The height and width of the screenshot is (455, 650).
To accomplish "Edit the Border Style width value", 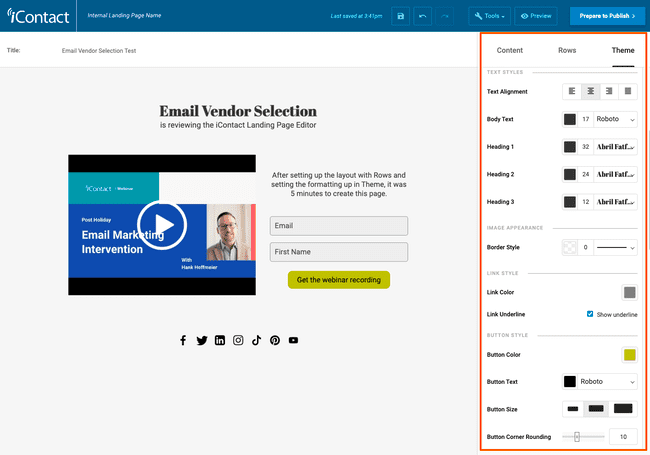I will (585, 247).
